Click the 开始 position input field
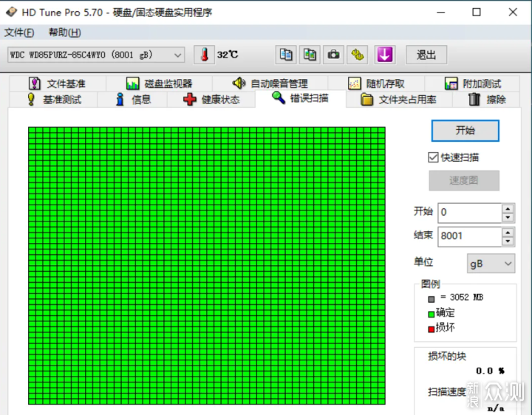Viewport: 532px width, 415px height. tap(470, 213)
